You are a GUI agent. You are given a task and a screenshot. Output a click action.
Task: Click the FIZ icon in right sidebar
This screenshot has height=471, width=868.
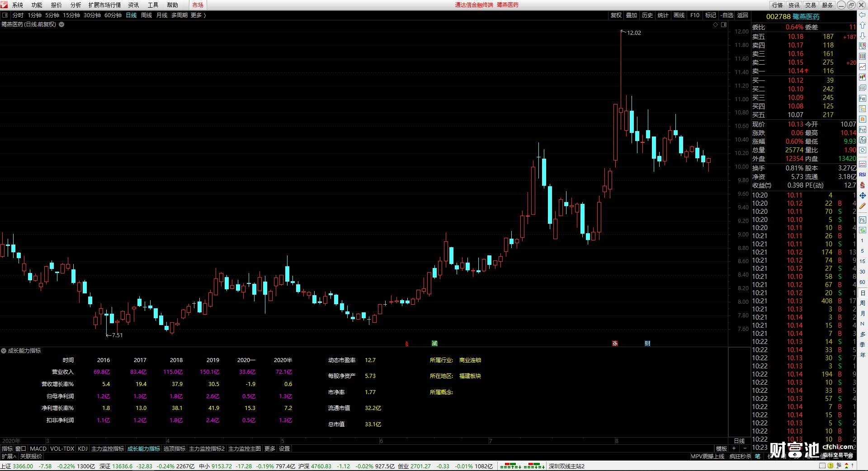[862, 130]
